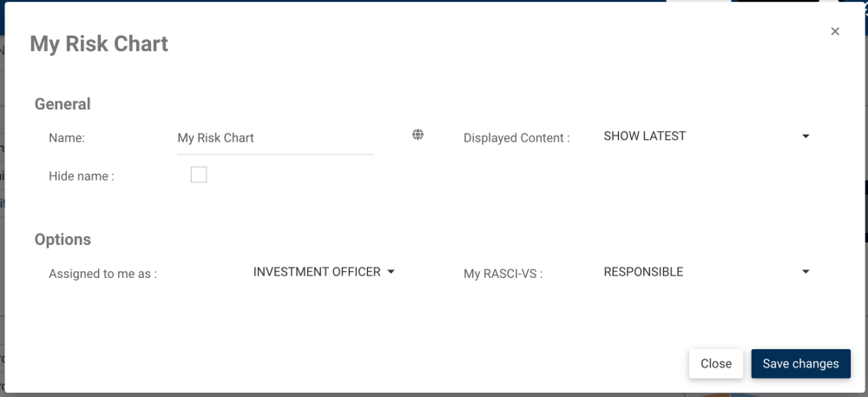The height and width of the screenshot is (397, 868).
Task: Click the arrow of My RASCI-VS dropdown
Action: coord(806,272)
